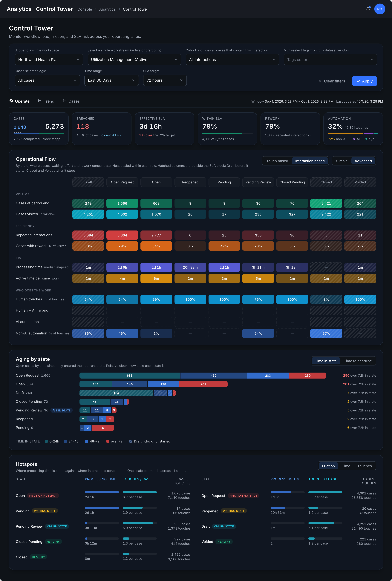Open the Last 30 Days time range dropdown
This screenshot has width=392, height=581.
(x=111, y=80)
